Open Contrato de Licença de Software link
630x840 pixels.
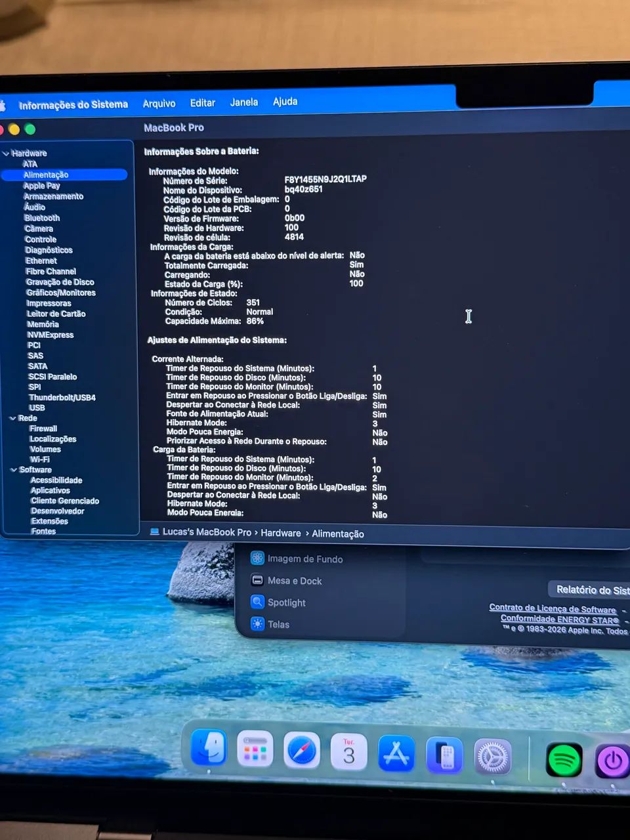[553, 608]
